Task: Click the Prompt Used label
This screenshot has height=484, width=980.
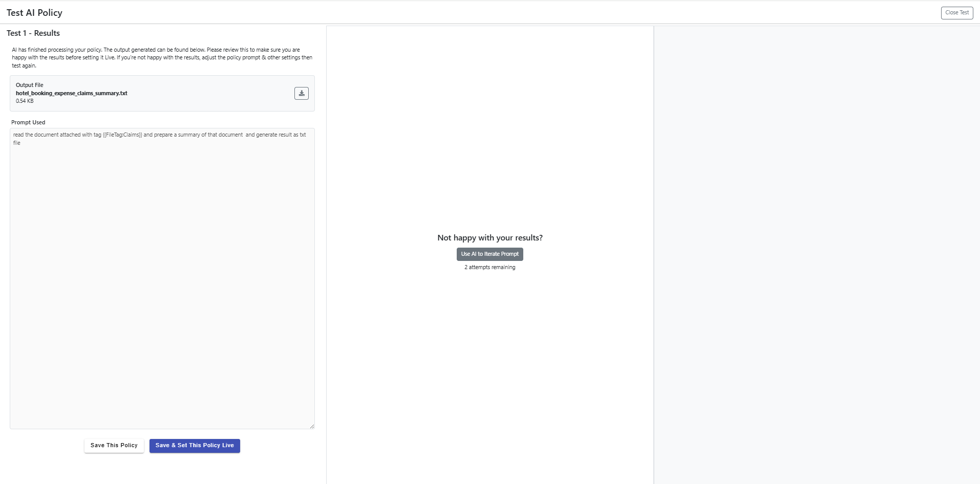Action: point(28,122)
